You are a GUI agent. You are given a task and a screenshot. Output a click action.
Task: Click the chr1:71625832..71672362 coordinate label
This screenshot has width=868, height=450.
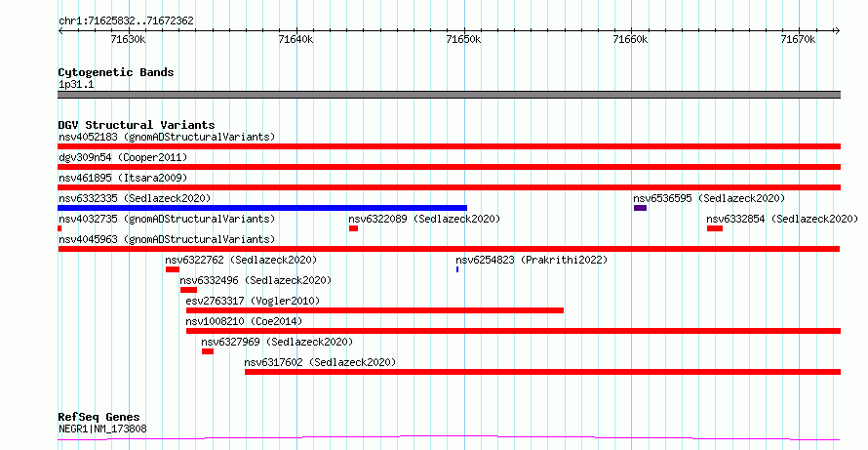pyautogui.click(x=126, y=21)
